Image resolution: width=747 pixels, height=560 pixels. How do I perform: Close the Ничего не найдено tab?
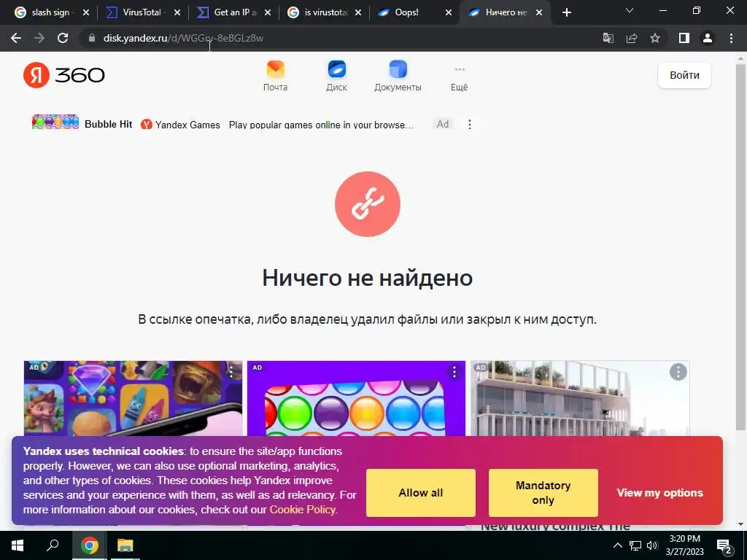click(x=539, y=13)
